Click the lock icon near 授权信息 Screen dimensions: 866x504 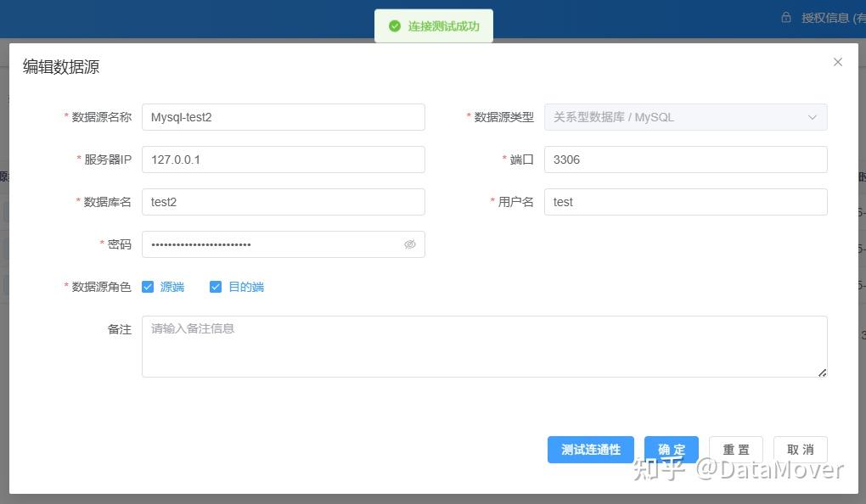point(785,16)
